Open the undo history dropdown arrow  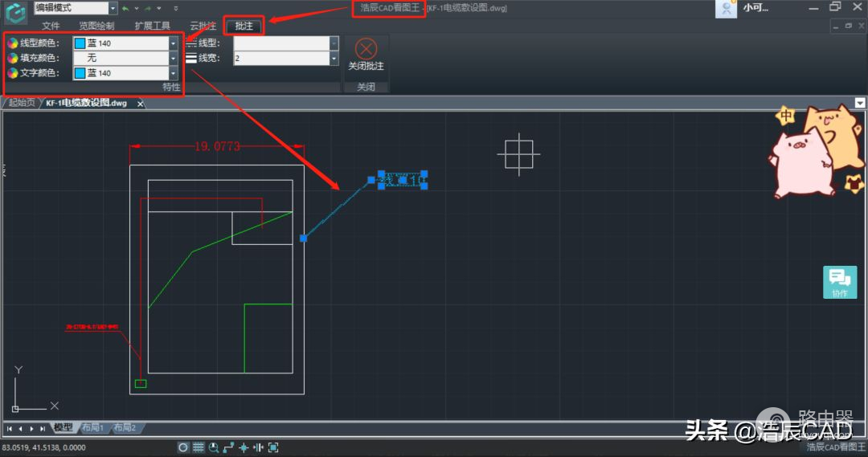(x=136, y=8)
